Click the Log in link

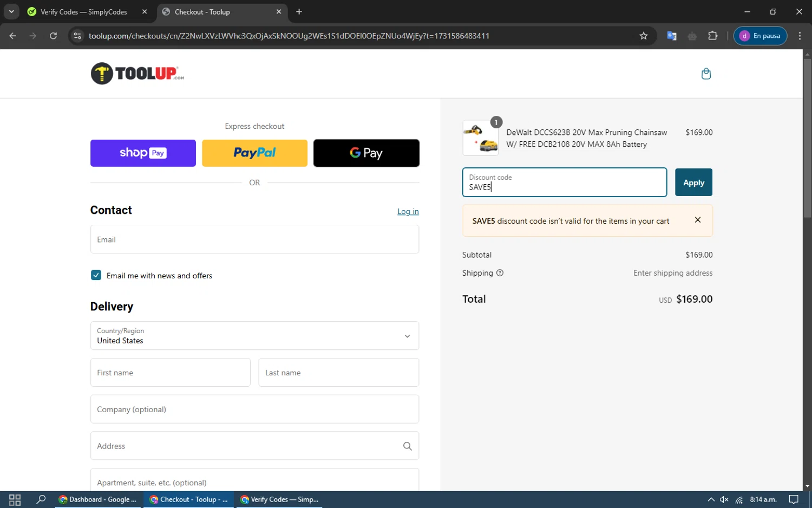(408, 211)
